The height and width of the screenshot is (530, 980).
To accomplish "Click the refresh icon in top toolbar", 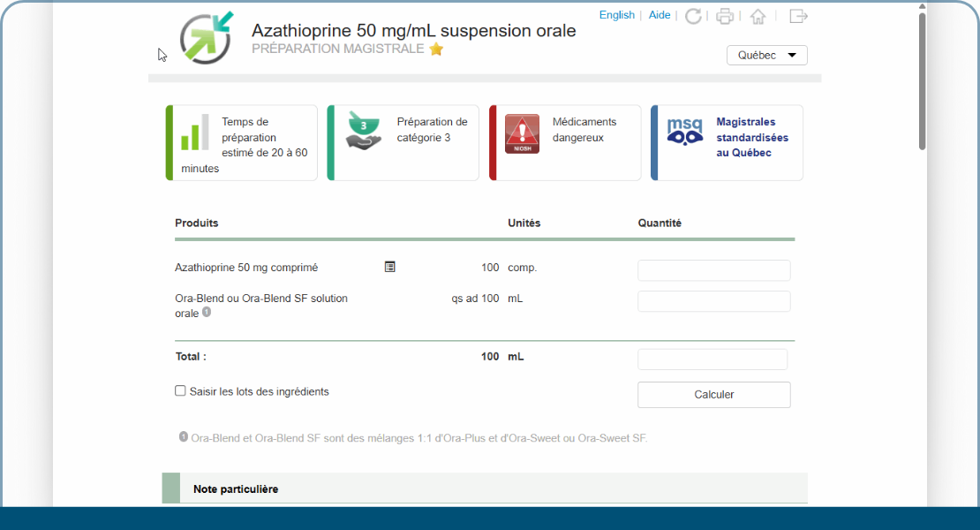I will click(x=693, y=16).
